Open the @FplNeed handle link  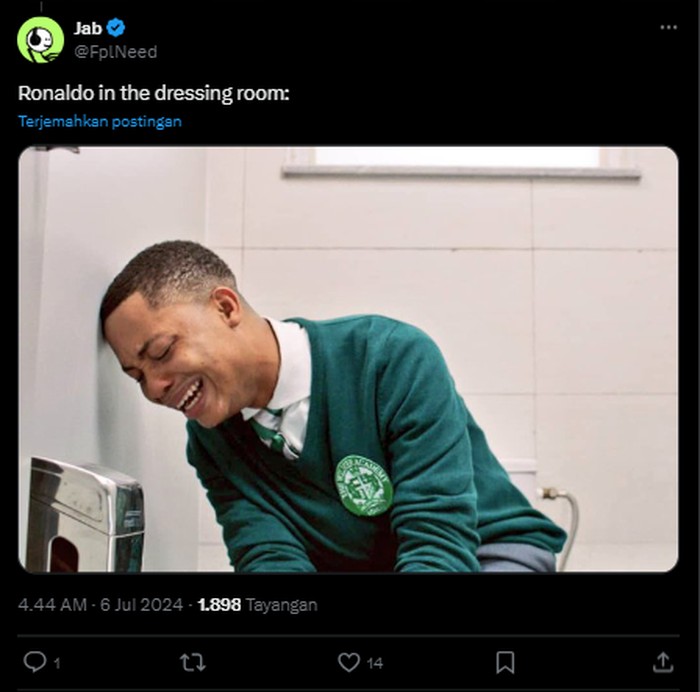(x=115, y=51)
